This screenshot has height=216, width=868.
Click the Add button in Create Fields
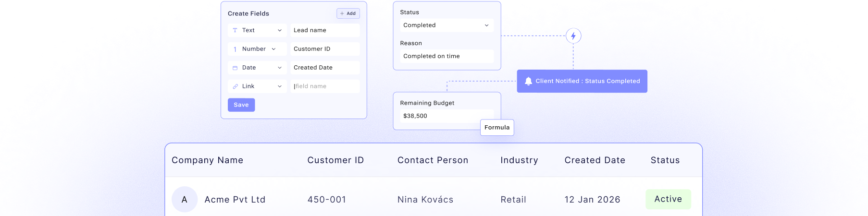tap(348, 13)
